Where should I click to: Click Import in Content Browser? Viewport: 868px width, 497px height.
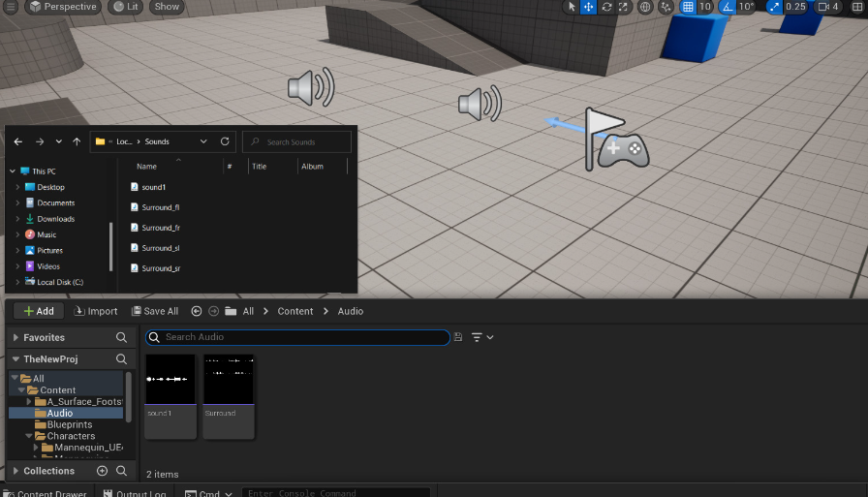(x=96, y=311)
